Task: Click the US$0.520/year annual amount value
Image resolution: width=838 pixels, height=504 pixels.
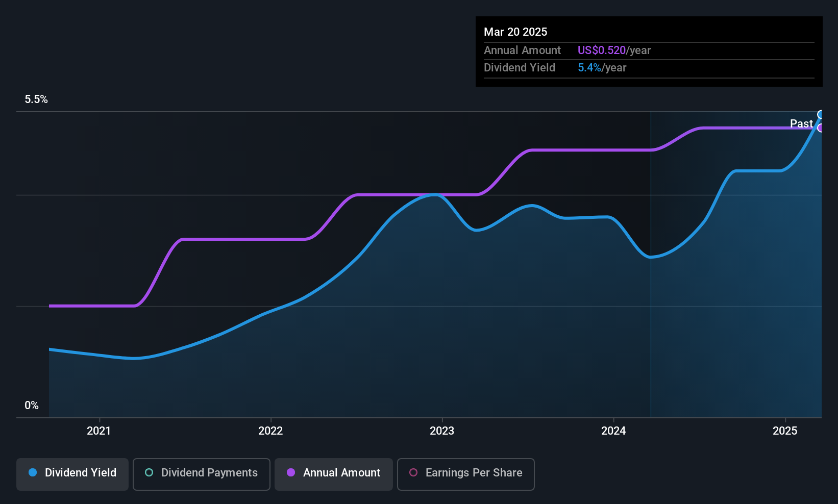Action: click(614, 50)
